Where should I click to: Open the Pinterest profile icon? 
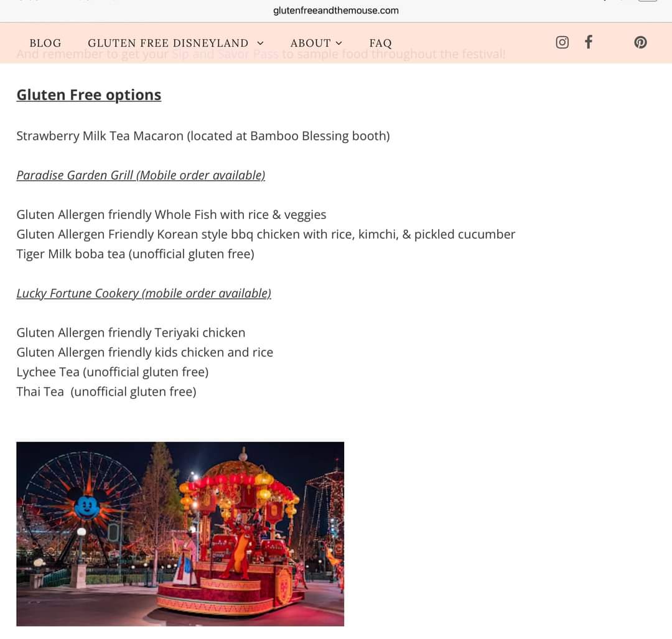(640, 42)
